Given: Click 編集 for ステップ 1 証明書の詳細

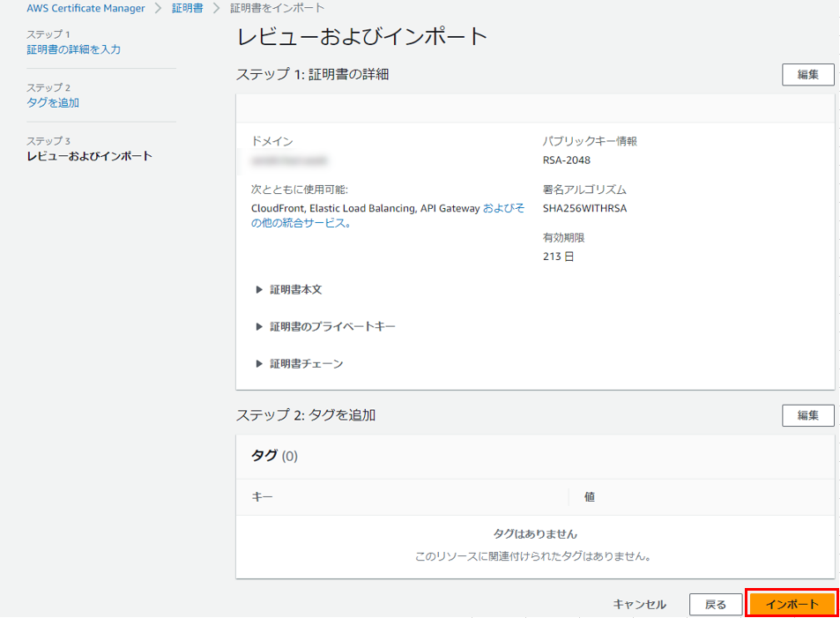Looking at the screenshot, I should click(x=808, y=75).
